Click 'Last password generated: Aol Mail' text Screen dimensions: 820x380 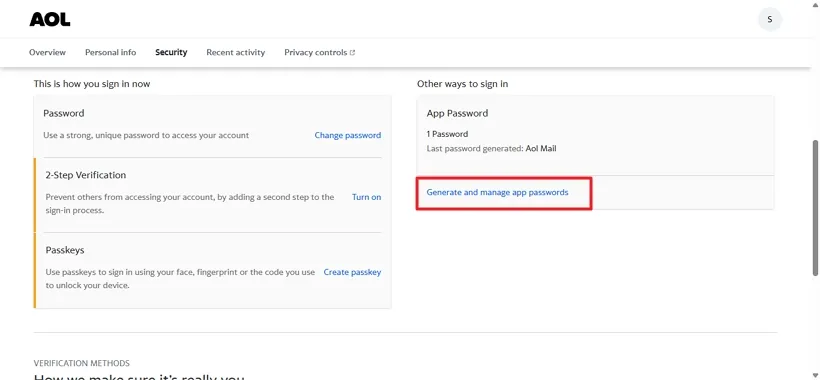[492, 148]
